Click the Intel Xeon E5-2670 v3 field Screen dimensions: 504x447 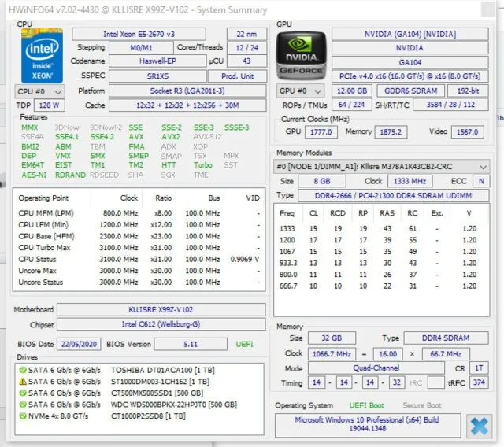139,34
